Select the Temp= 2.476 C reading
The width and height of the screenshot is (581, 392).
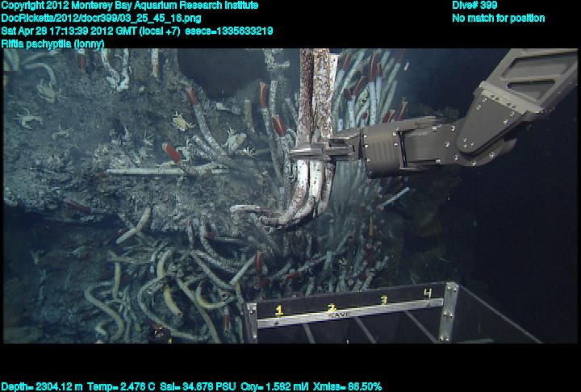pyautogui.click(x=121, y=387)
